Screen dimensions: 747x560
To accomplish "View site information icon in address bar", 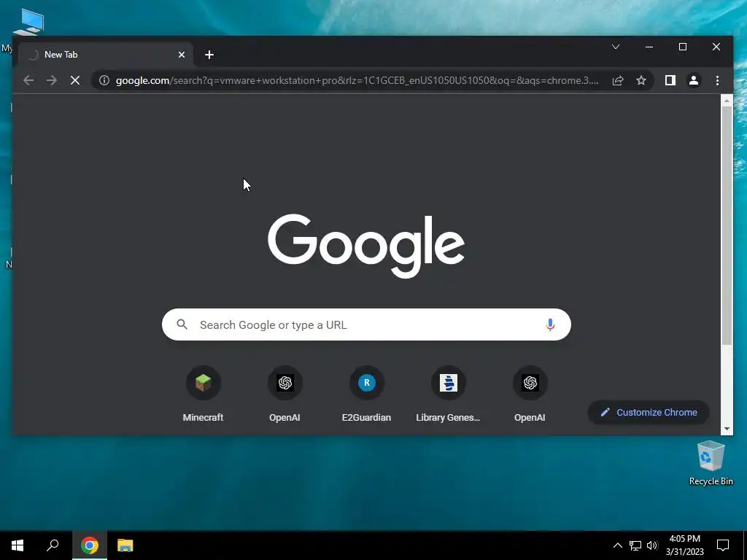I will [104, 80].
